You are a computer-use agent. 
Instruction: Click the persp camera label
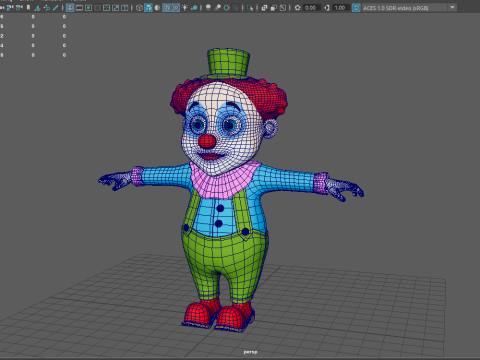point(250,352)
